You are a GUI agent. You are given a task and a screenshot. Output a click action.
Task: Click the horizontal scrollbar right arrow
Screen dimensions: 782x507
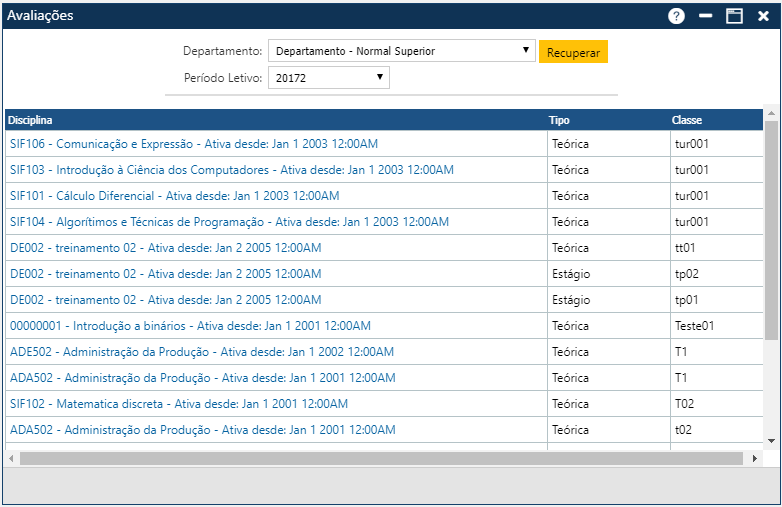tap(755, 458)
